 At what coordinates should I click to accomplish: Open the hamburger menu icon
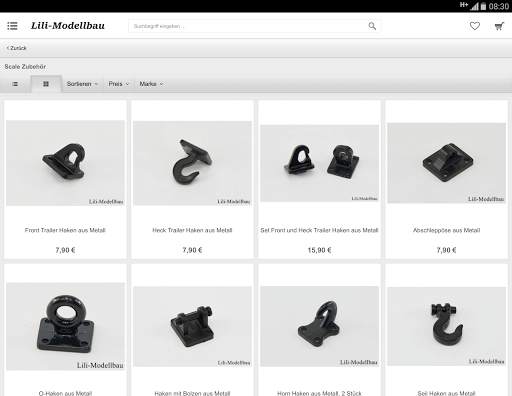coord(12,26)
